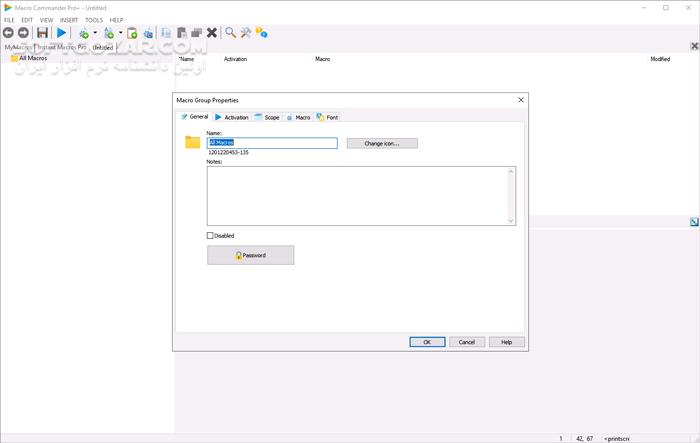Switch to the Instant Macros file tab

pyautogui.click(x=62, y=47)
